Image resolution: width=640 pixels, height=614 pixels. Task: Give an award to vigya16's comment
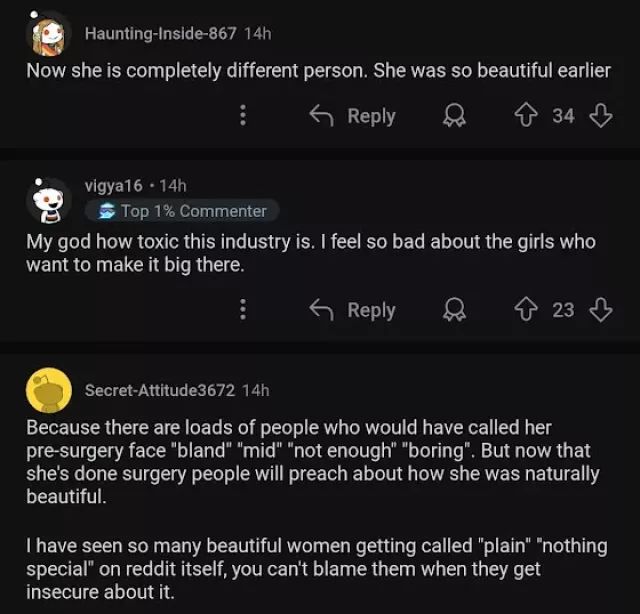[x=454, y=310]
